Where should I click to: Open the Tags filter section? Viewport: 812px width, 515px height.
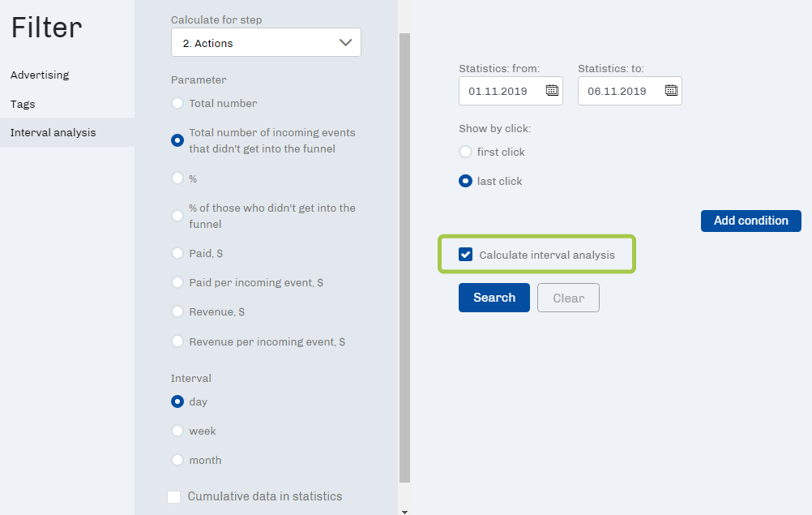pos(23,104)
